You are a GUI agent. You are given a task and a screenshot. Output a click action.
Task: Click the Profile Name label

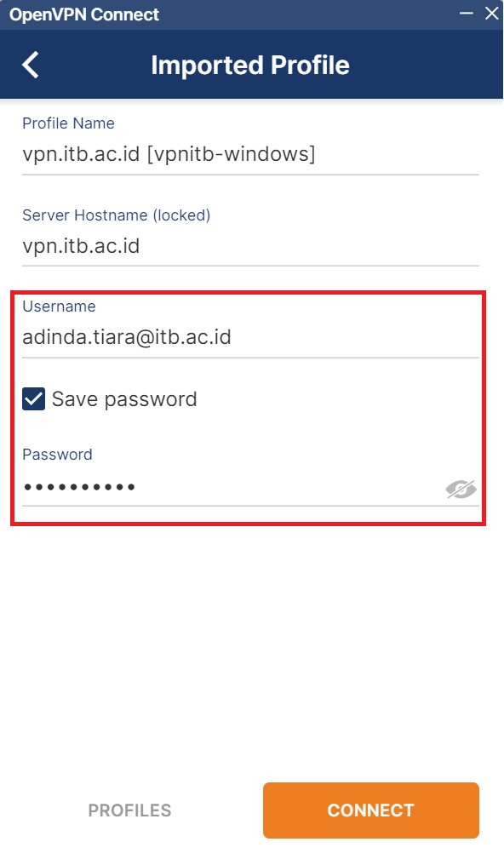pos(68,123)
